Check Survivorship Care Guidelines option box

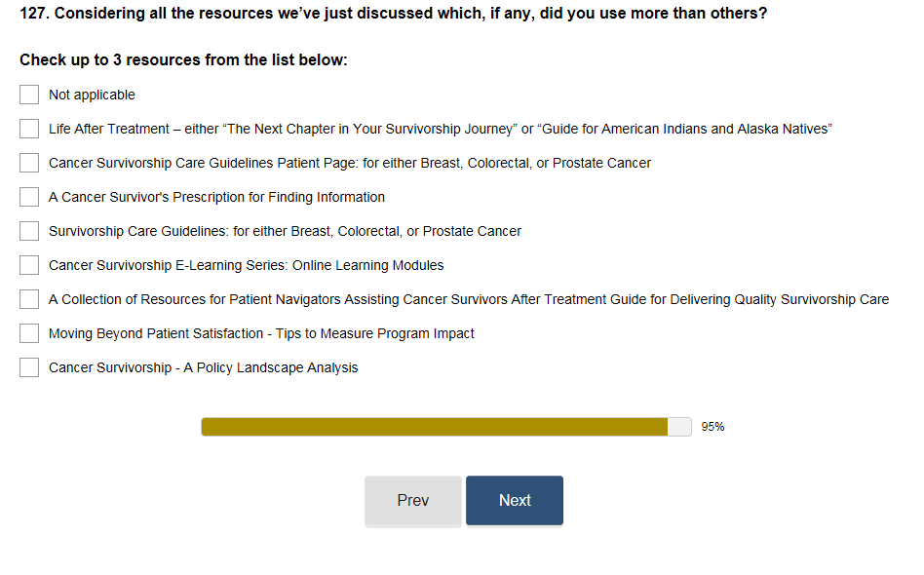(x=29, y=231)
